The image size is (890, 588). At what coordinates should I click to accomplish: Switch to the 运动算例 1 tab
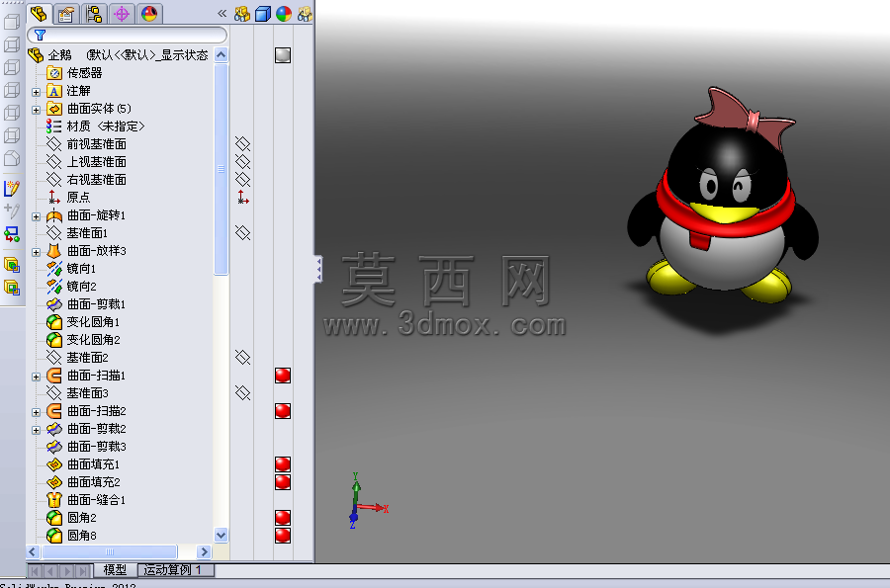176,570
